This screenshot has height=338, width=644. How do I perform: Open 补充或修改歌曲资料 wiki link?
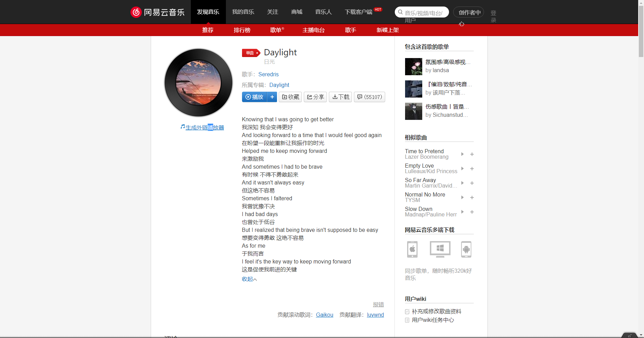pyautogui.click(x=436, y=311)
